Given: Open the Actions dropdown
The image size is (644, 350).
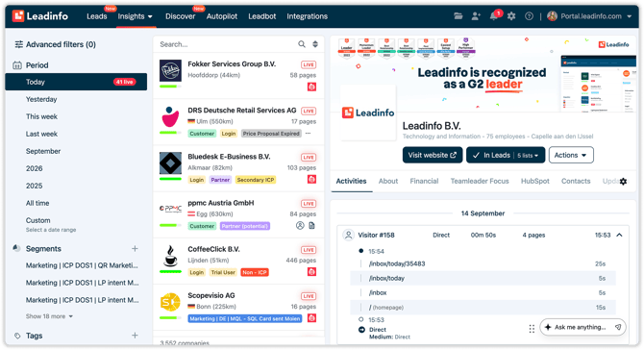Looking at the screenshot, I should pyautogui.click(x=571, y=155).
